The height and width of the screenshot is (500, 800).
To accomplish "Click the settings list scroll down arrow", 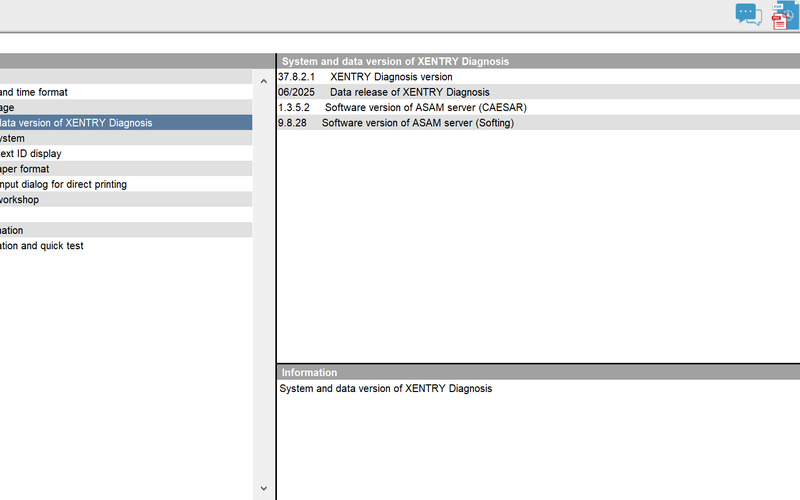I will click(x=264, y=488).
